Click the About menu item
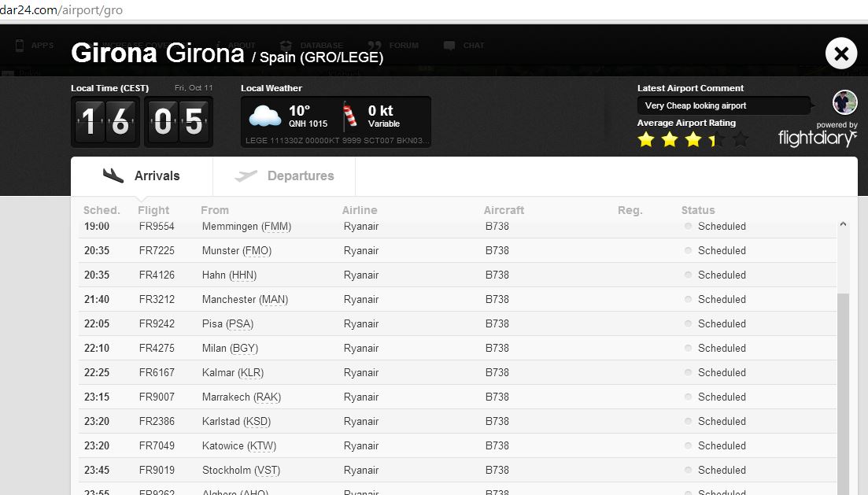The height and width of the screenshot is (495, 868). point(236,46)
